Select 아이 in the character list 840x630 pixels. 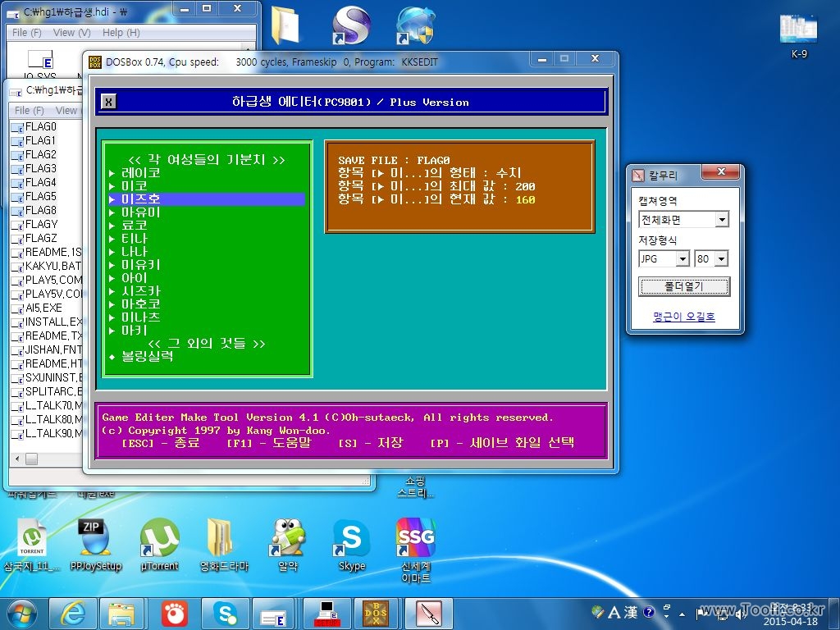[x=134, y=277]
